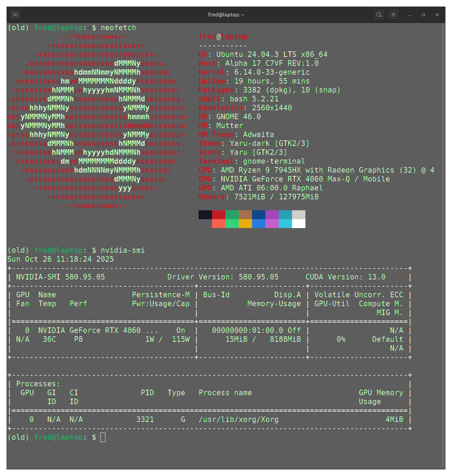Click the bus id '00000000:01:00.0'

[x=248, y=330]
